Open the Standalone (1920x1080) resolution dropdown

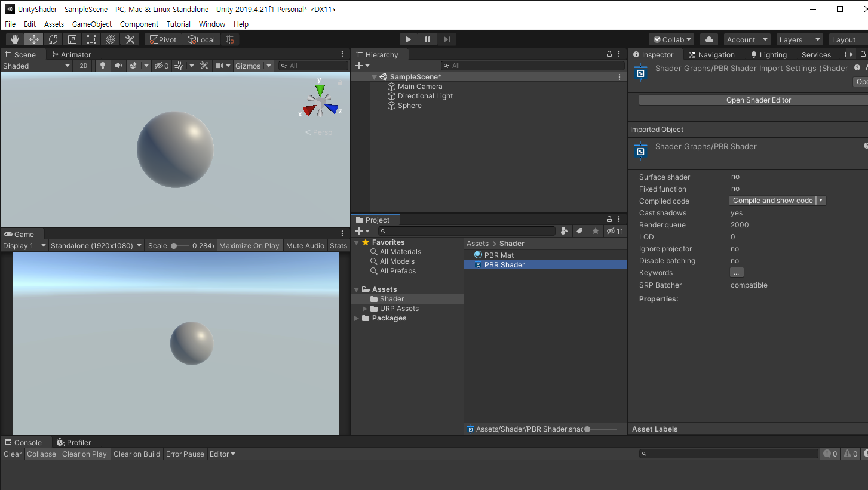(96, 245)
